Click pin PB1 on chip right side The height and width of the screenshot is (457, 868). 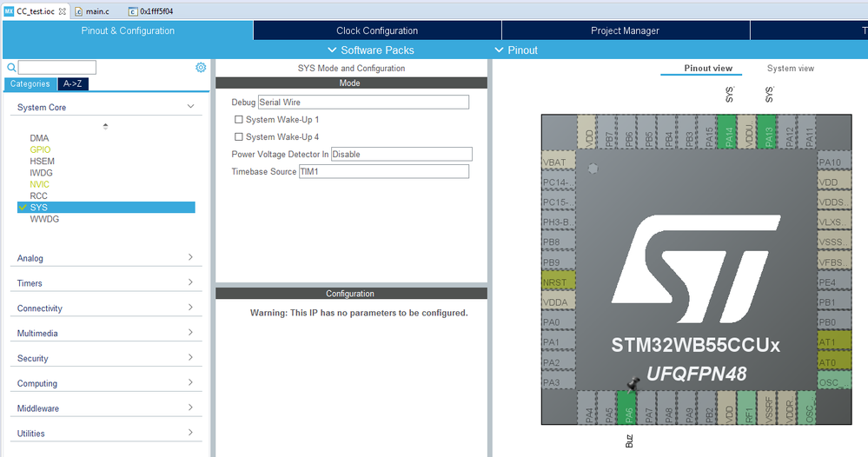(x=835, y=301)
